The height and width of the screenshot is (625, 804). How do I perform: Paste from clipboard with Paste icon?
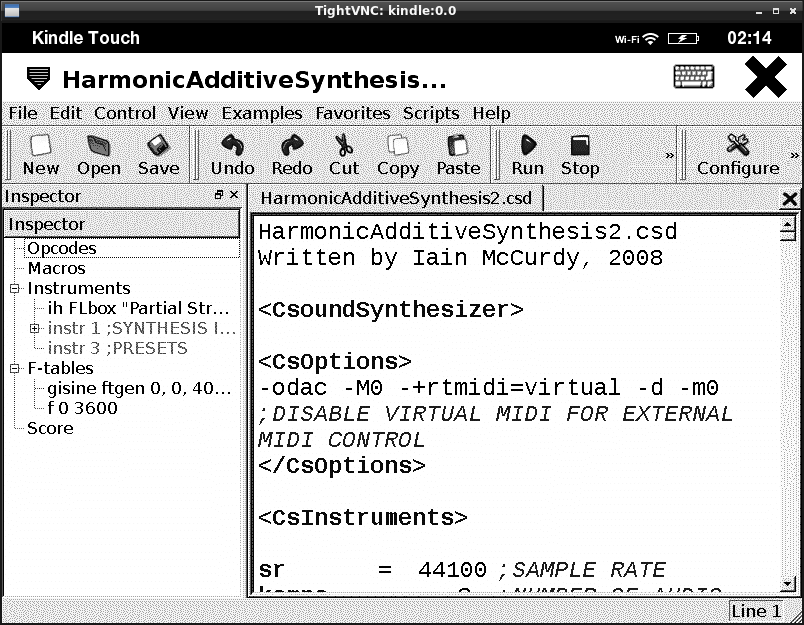pyautogui.click(x=458, y=154)
